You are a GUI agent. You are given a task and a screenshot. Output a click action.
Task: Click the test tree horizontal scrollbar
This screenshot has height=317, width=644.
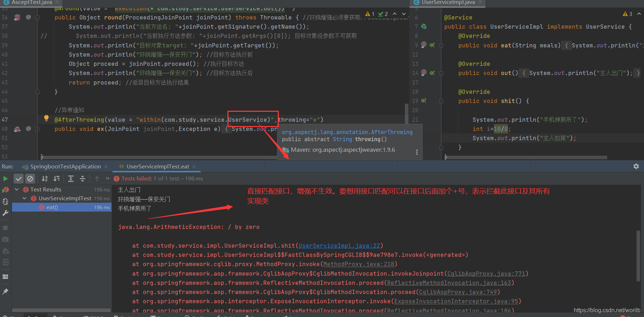tap(61, 310)
